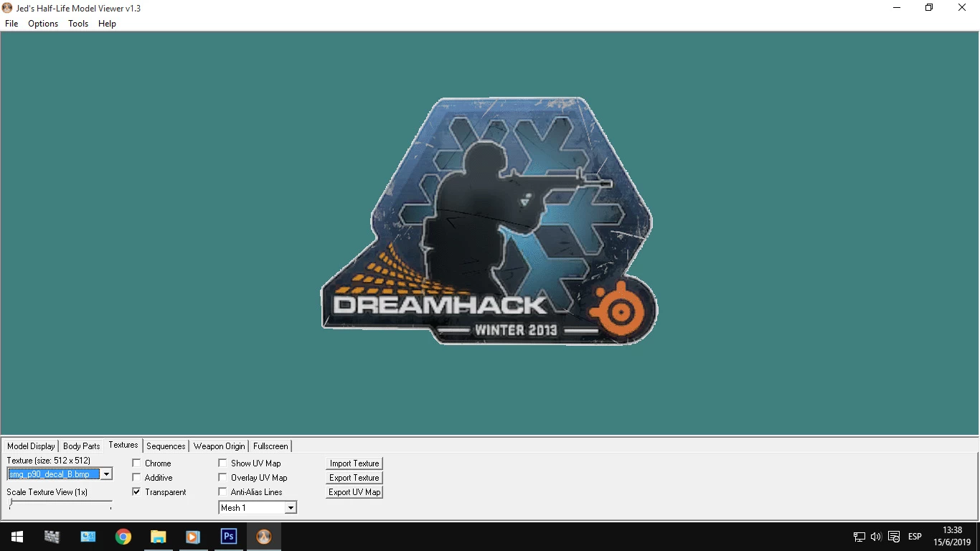980x551 pixels.
Task: Switch to the Fullscreen tab
Action: [270, 446]
